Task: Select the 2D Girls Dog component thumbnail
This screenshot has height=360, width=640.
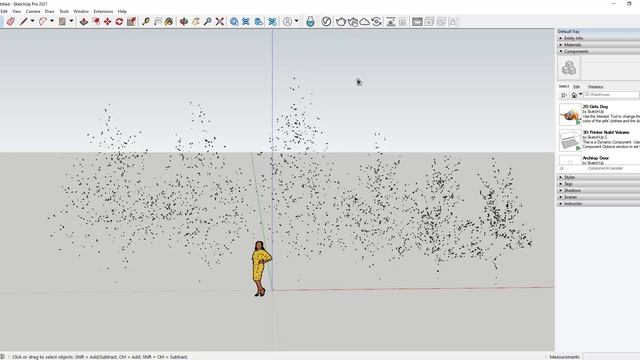Action: pos(570,114)
